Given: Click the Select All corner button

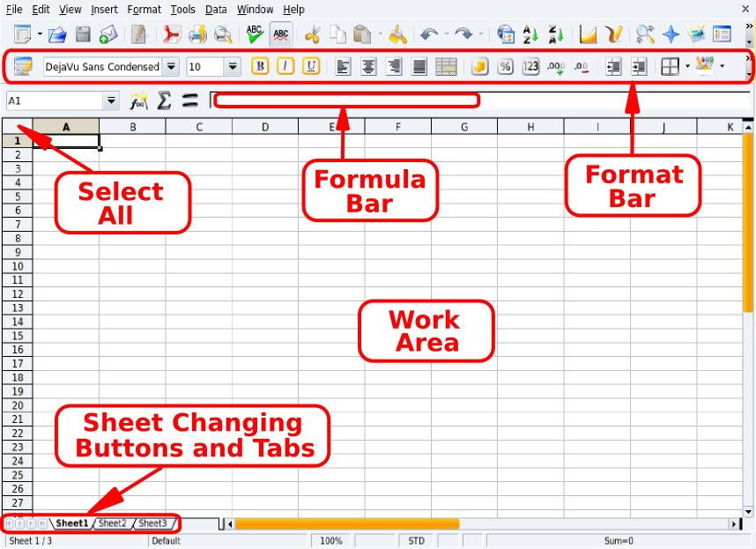Looking at the screenshot, I should click(18, 126).
